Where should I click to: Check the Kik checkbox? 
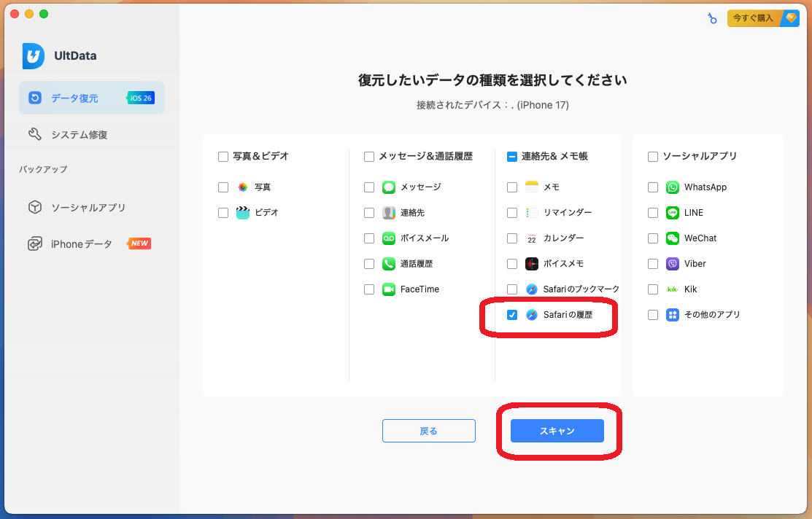point(653,289)
